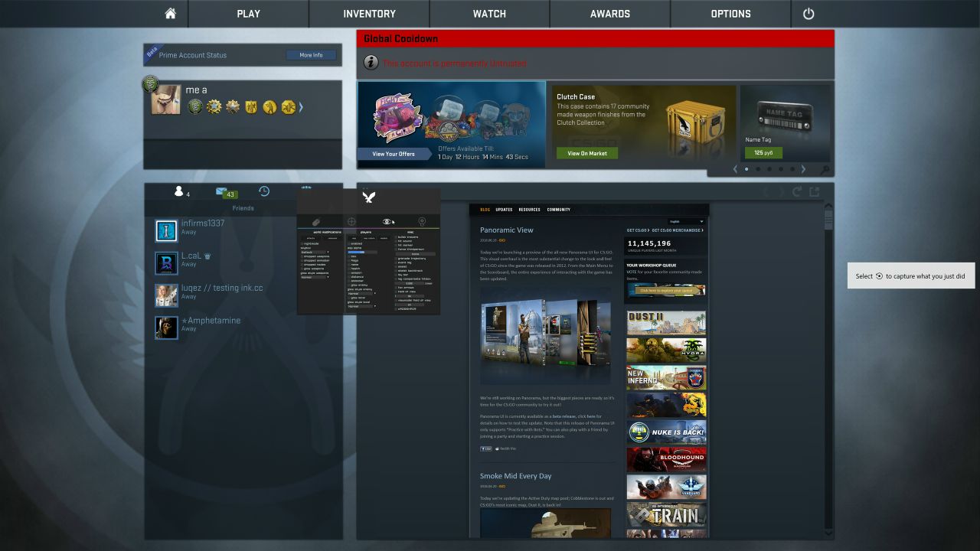Toggle the nightmode checkbox
Image resolution: width=980 pixels, height=551 pixels.
coord(302,243)
